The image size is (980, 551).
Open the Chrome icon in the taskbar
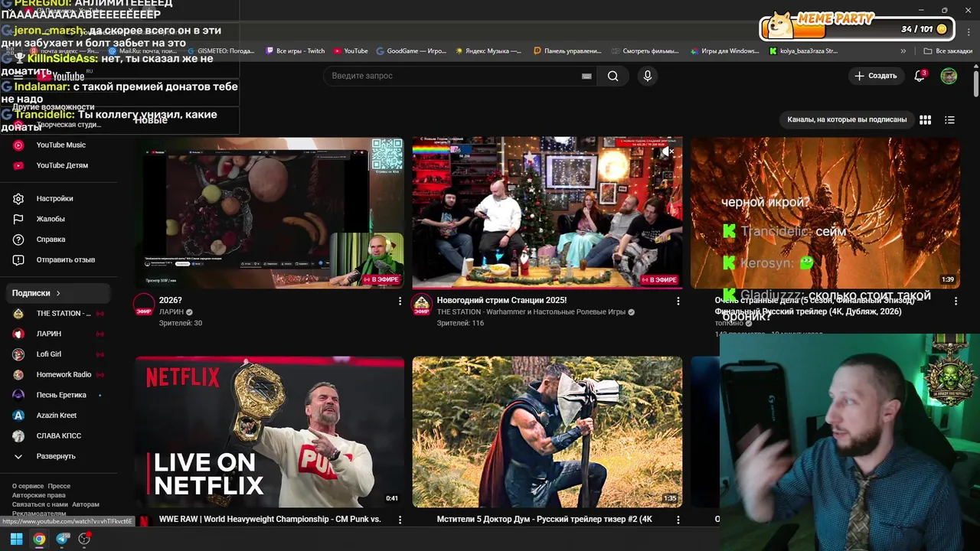tap(39, 539)
